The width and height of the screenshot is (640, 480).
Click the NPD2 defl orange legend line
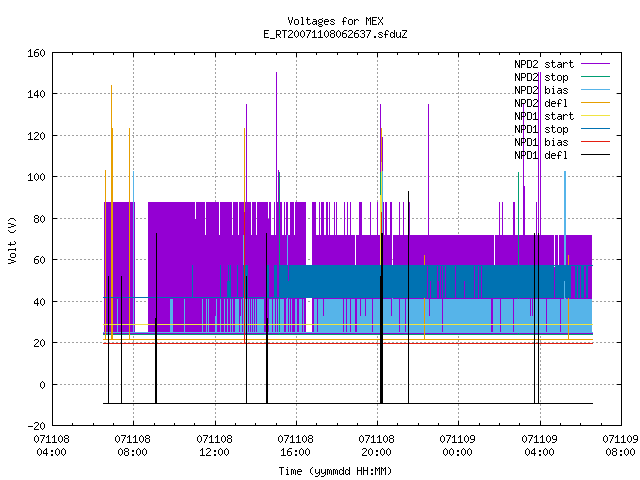pyautogui.click(x=595, y=103)
